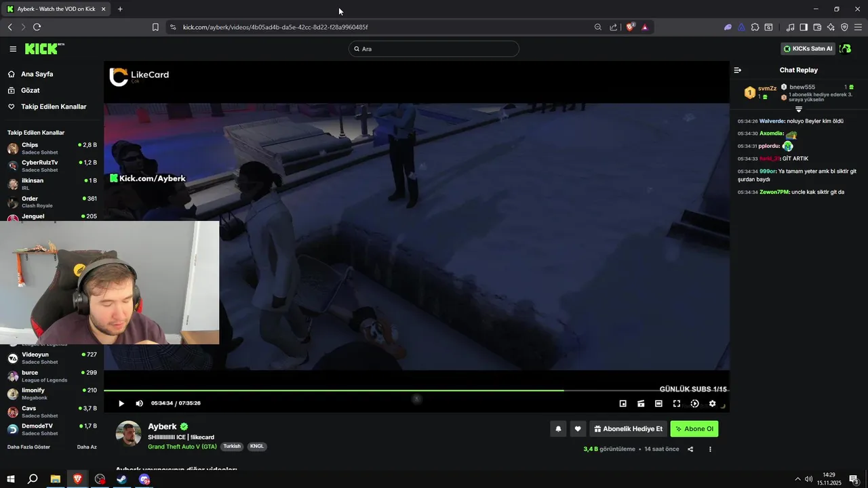Open Gözat in sidebar
The width and height of the screenshot is (868, 488).
(30, 90)
